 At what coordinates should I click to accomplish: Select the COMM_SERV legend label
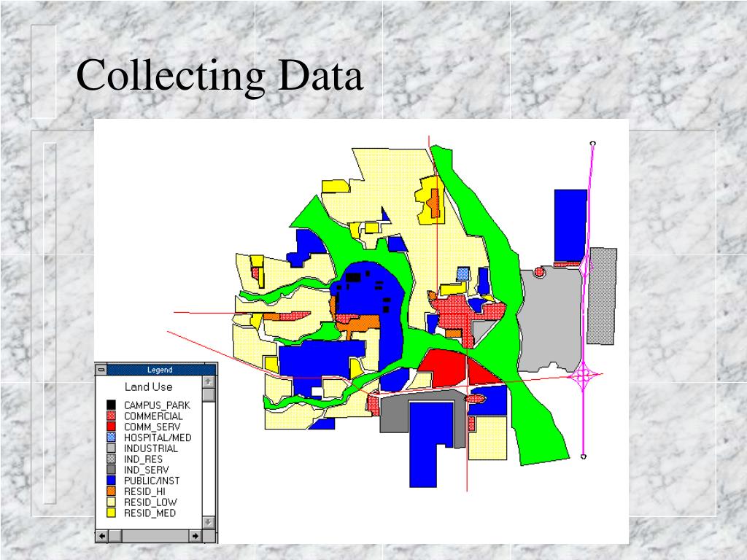(x=152, y=427)
